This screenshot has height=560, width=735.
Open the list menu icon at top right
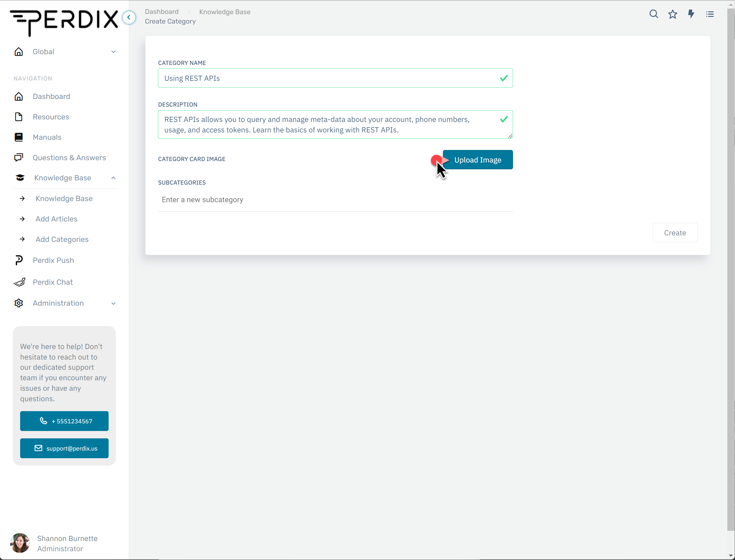pyautogui.click(x=710, y=14)
